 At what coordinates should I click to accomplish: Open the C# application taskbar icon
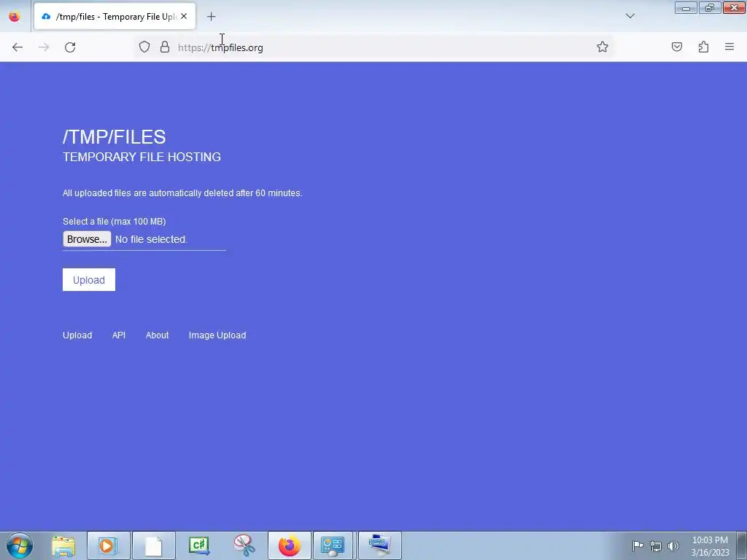(198, 545)
